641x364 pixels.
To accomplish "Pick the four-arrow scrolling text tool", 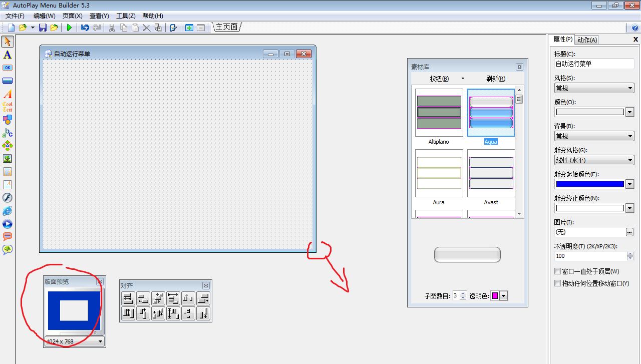I will (x=8, y=146).
